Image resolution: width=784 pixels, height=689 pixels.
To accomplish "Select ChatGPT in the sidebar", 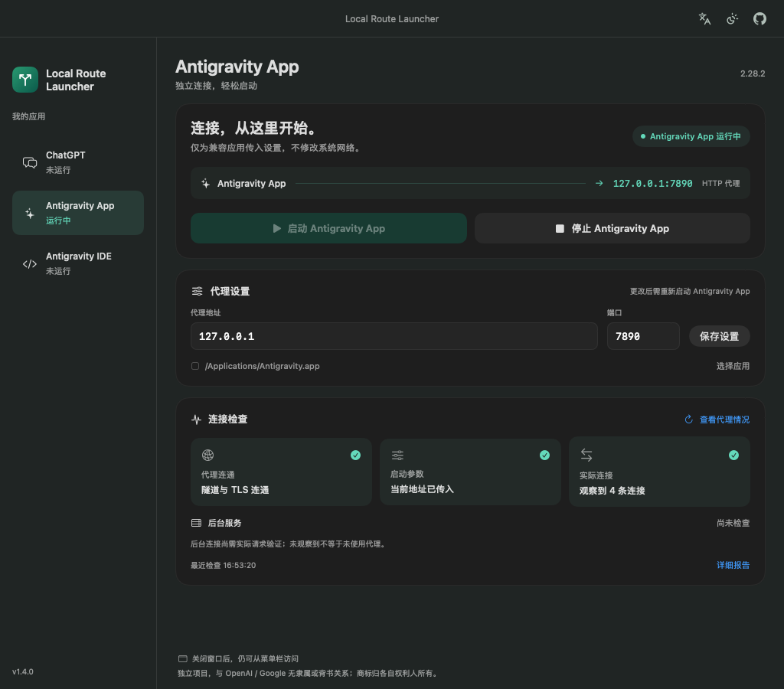I will (x=78, y=162).
